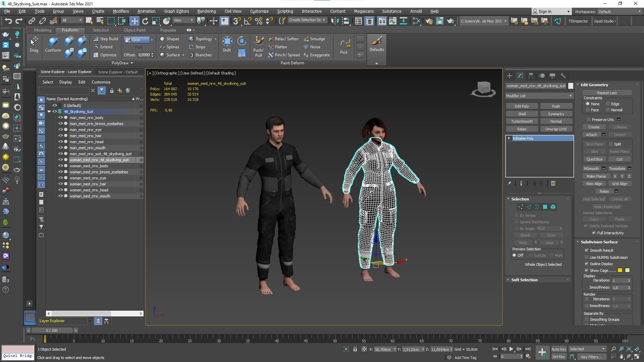644x362 pixels.
Task: Select the Rotate tool in toolbar
Action: point(145,21)
